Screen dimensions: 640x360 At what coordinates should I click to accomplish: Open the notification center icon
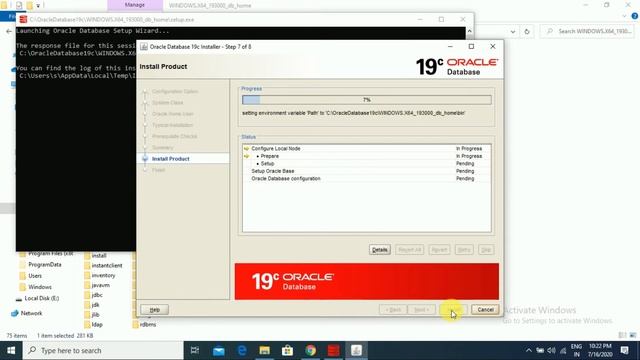[624, 351]
